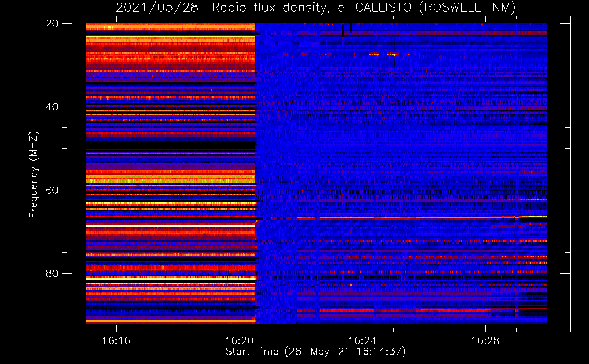Click the '80' frequency tick label
The width and height of the screenshot is (589, 364).
[x=52, y=273]
